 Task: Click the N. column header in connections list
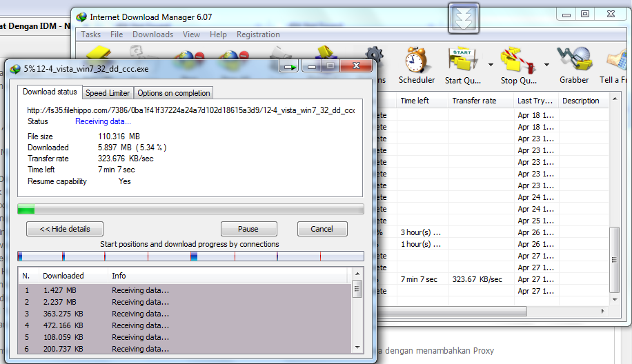tap(28, 276)
